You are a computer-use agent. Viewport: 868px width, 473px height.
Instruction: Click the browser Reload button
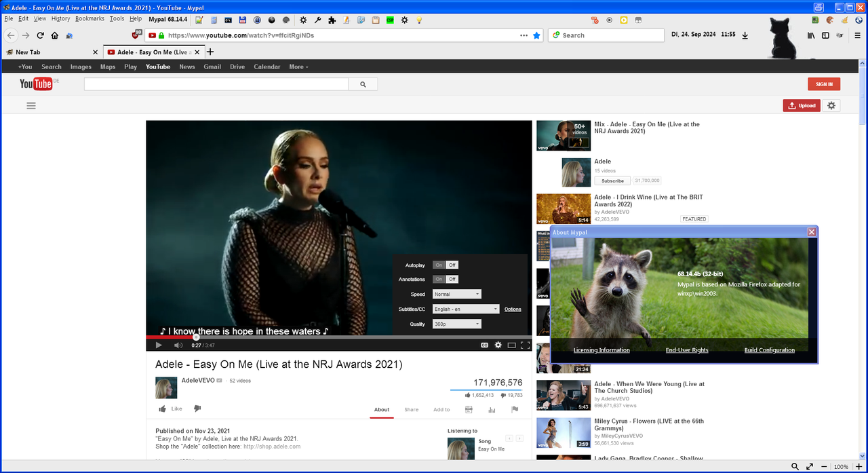[40, 35]
